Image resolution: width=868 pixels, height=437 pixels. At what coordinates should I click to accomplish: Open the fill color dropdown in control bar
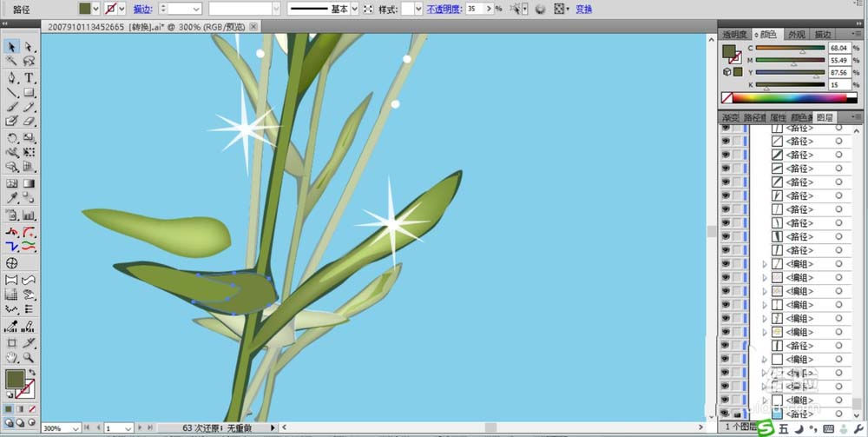95,9
